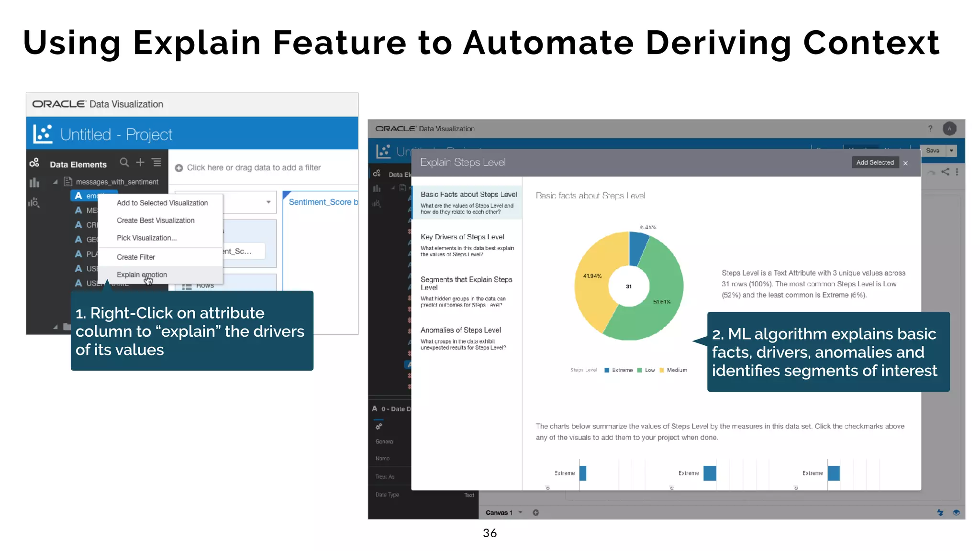Image resolution: width=980 pixels, height=551 pixels.
Task: Choose Create Best Visualization from context menu
Action: tap(156, 220)
